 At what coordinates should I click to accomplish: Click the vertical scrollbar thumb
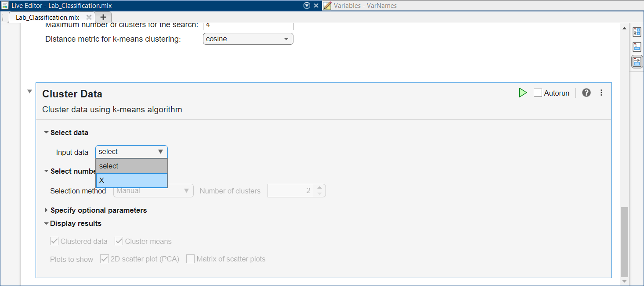(x=624, y=241)
